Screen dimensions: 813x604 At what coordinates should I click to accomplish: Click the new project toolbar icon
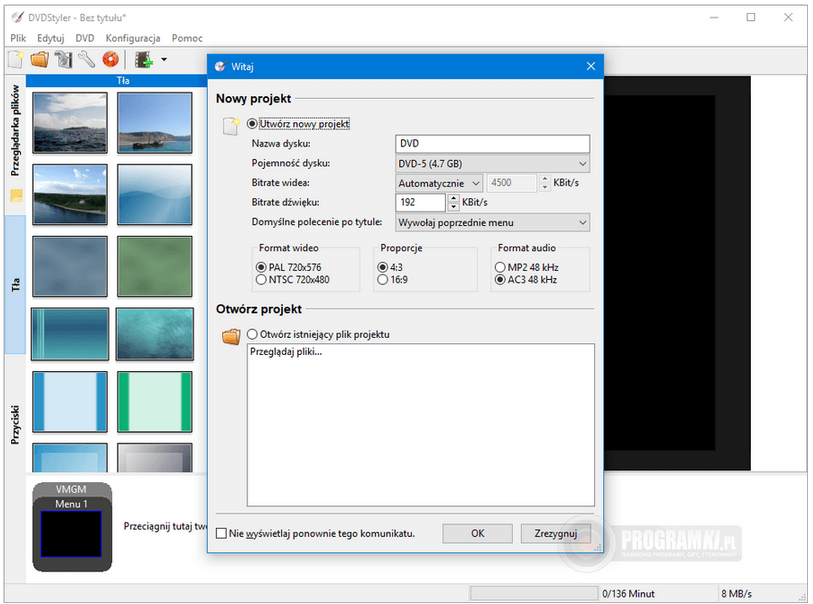coord(16,60)
